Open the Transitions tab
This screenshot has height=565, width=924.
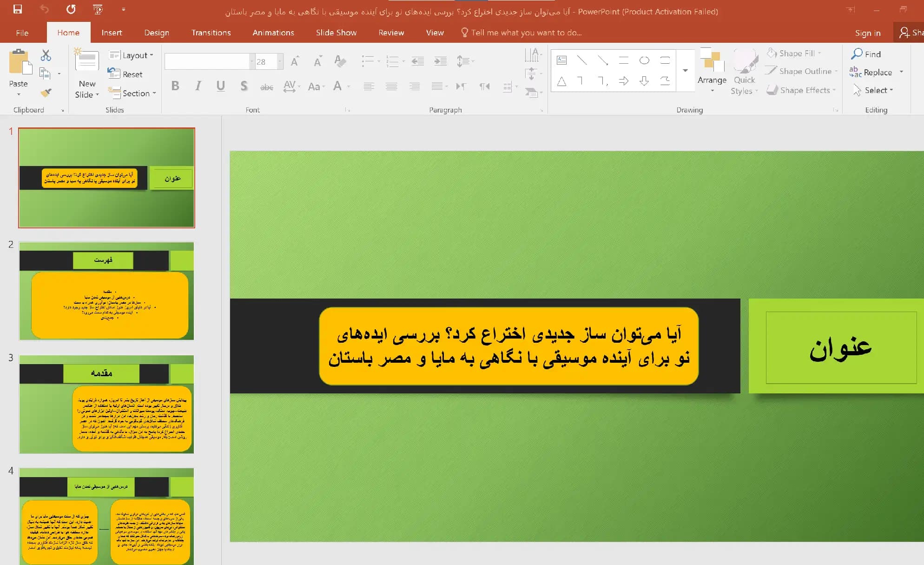click(x=211, y=33)
